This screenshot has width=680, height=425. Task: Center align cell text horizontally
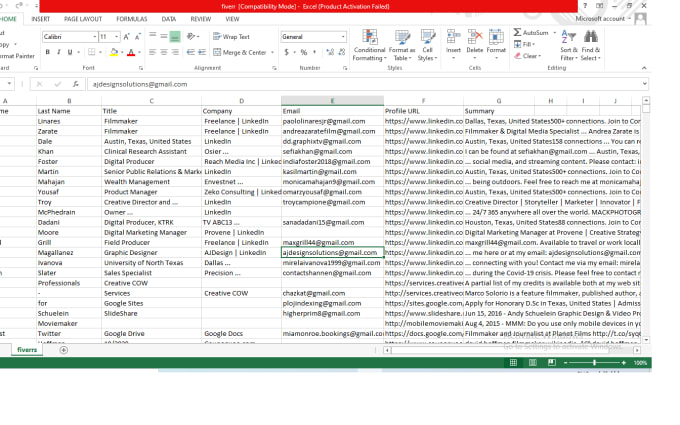[x=163, y=52]
